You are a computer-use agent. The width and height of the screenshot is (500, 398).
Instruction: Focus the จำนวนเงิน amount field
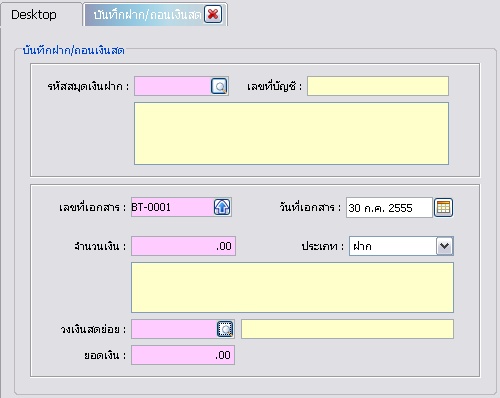183,246
